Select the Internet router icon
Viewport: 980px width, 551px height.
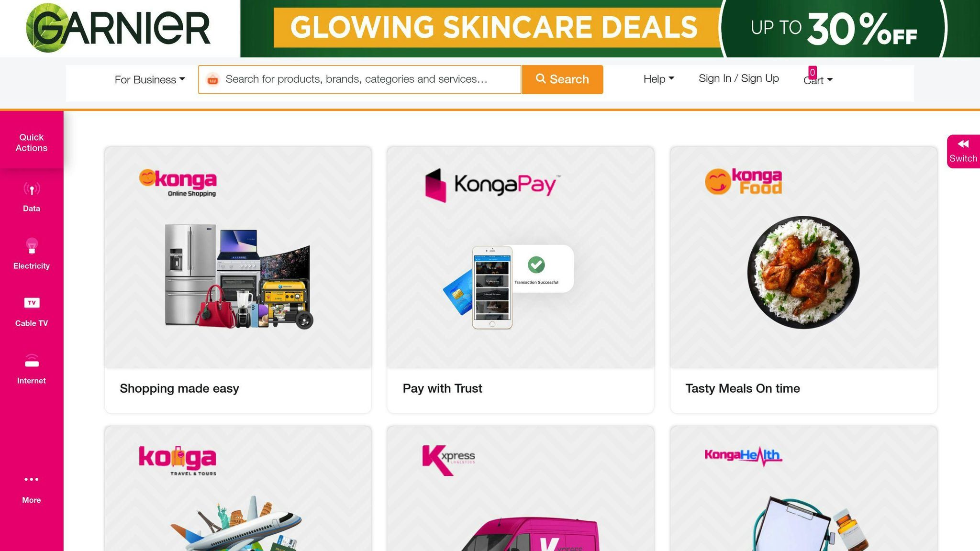coord(32,361)
